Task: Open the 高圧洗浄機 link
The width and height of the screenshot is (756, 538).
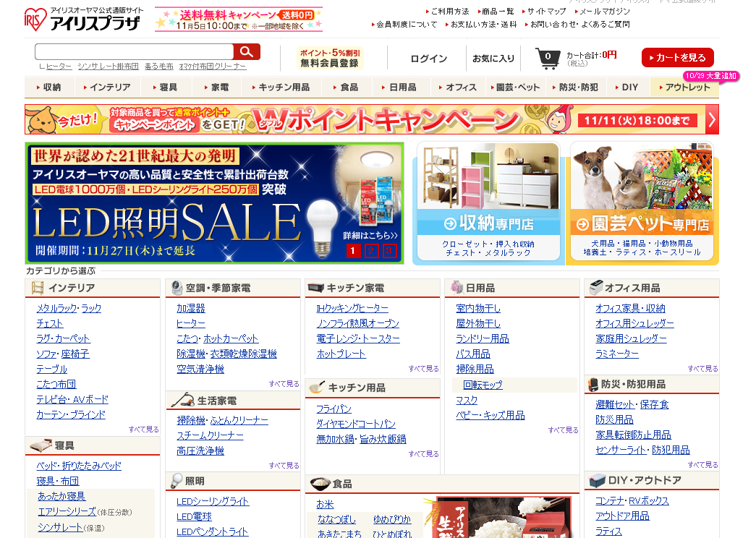Action: point(200,451)
